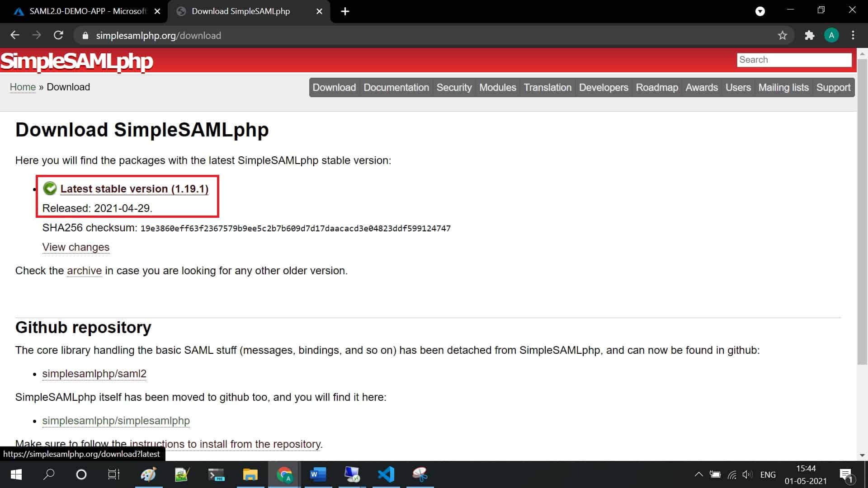
Task: Open the Chrome profile avatar A
Action: tap(831, 35)
